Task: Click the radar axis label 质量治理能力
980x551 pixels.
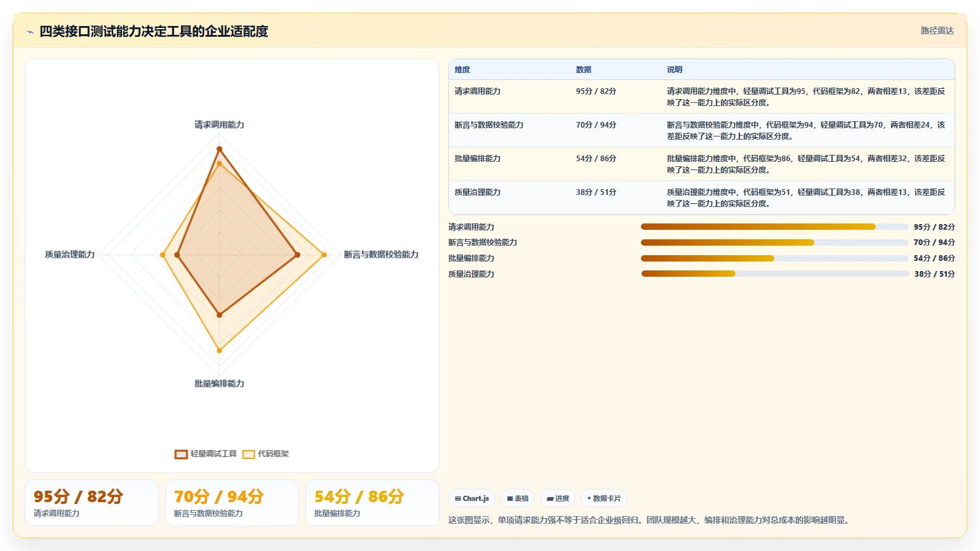Action: 70,255
